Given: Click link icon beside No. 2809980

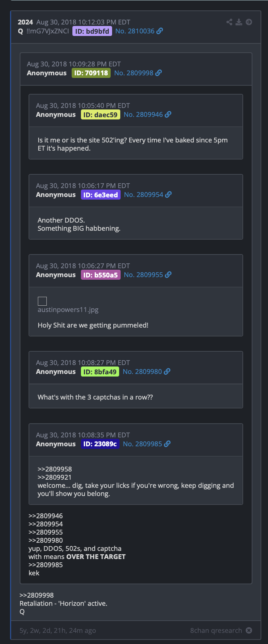Looking at the screenshot, I should point(167,372).
